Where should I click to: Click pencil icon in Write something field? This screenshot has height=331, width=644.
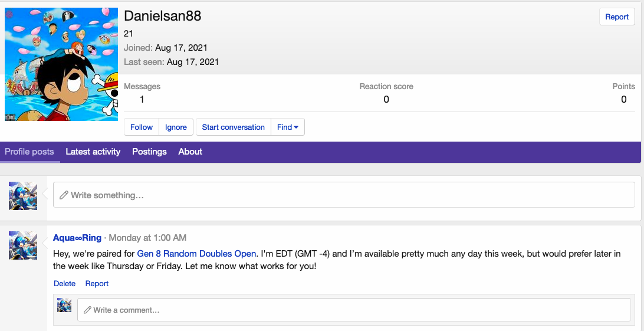coord(64,195)
